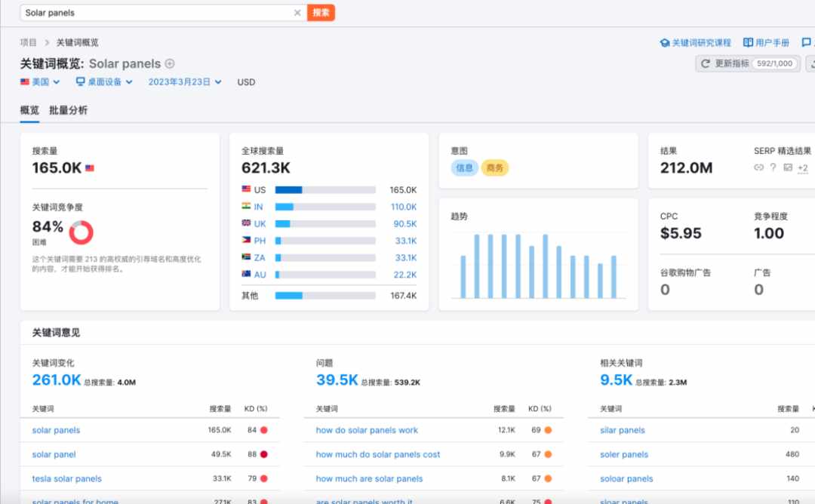Click the India flag icon
The width and height of the screenshot is (815, 504).
pyautogui.click(x=246, y=206)
